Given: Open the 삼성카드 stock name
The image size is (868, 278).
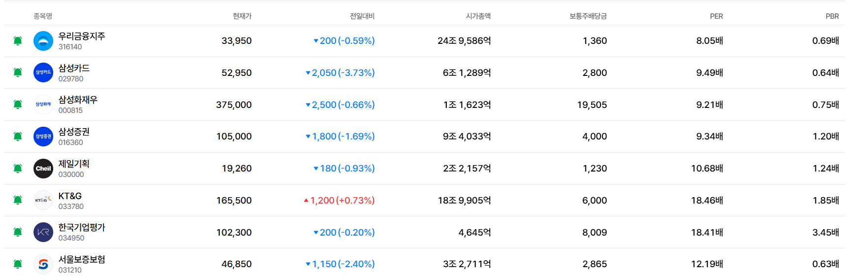Looking at the screenshot, I should point(74,68).
